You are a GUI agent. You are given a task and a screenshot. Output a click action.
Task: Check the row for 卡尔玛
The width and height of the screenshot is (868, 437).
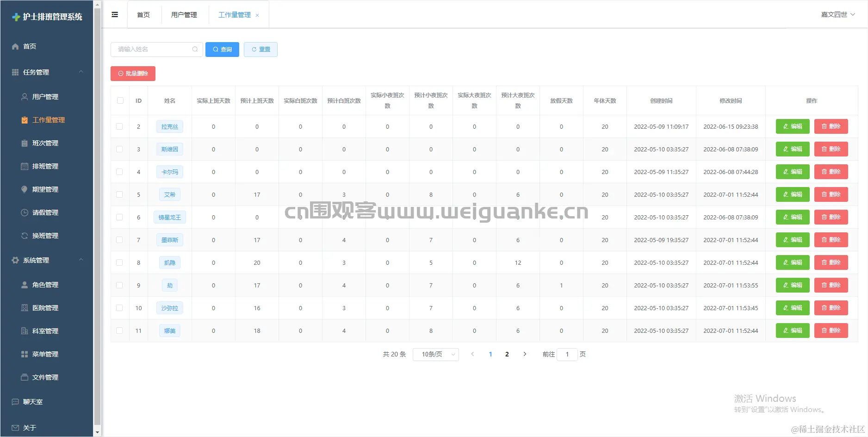click(x=119, y=172)
